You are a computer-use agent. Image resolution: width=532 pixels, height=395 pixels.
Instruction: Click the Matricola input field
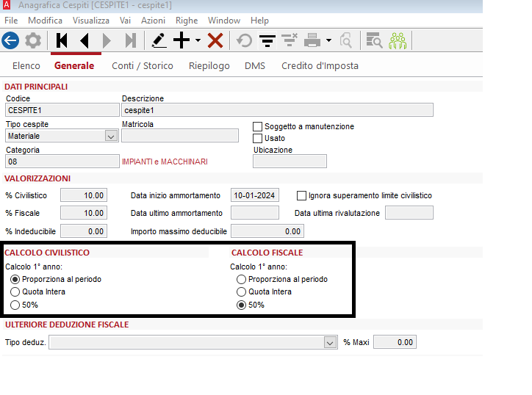tap(180, 136)
